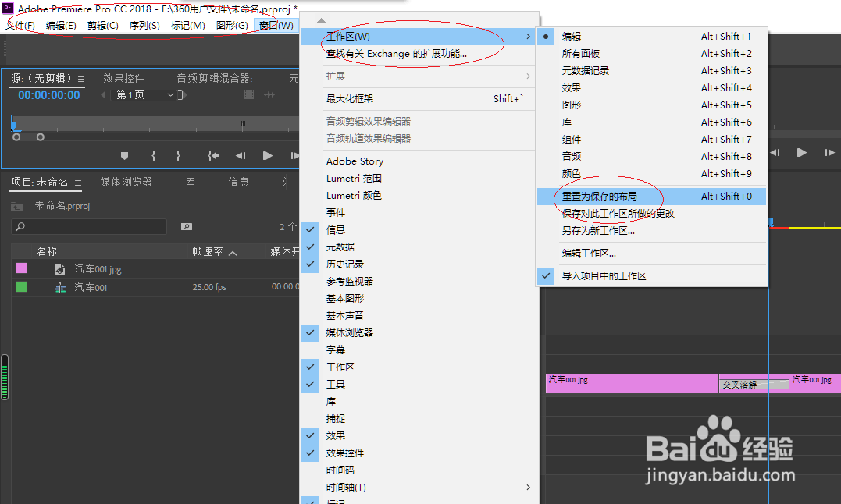Click the pink label swatch of 汽车001.jpg
841x504 pixels.
pyautogui.click(x=21, y=268)
